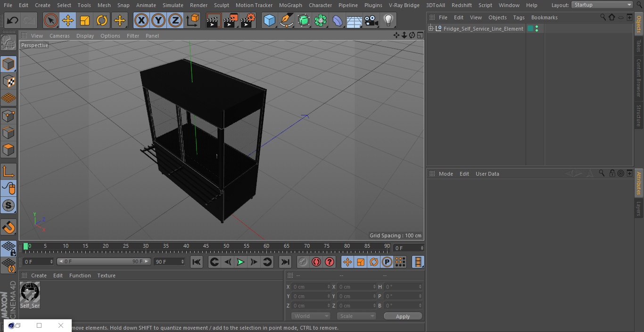Render the active view
Image resolution: width=644 pixels, height=332 pixels.
214,20
